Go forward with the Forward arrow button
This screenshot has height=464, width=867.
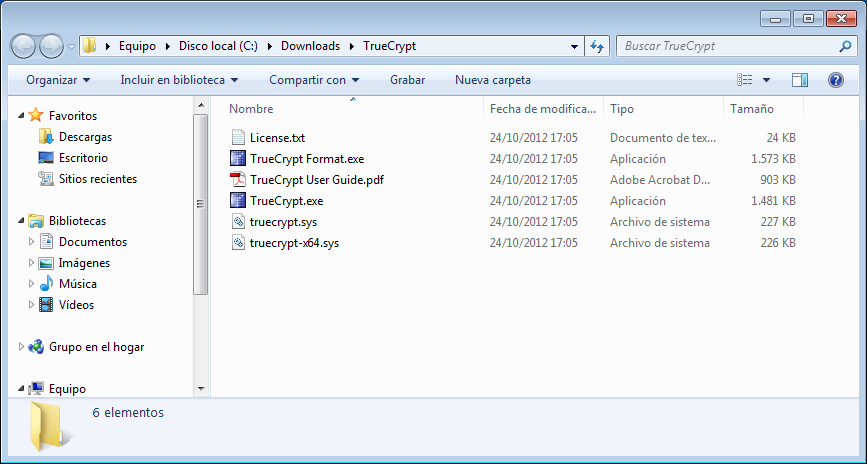(x=52, y=46)
